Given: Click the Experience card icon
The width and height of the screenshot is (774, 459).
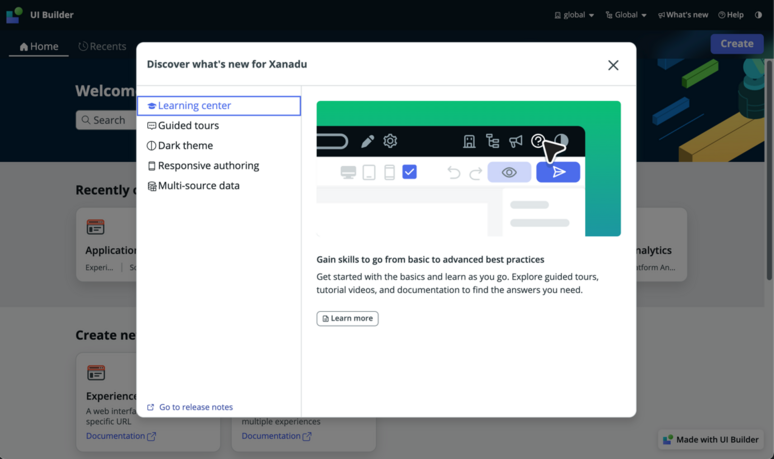Looking at the screenshot, I should 96,373.
